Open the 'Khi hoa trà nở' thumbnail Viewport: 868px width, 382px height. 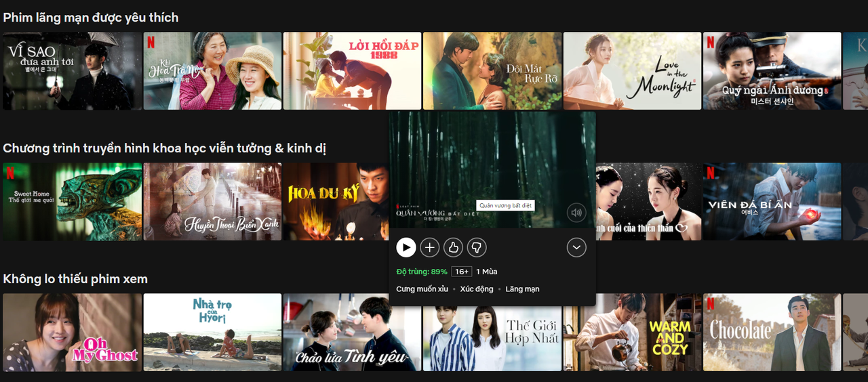(212, 71)
